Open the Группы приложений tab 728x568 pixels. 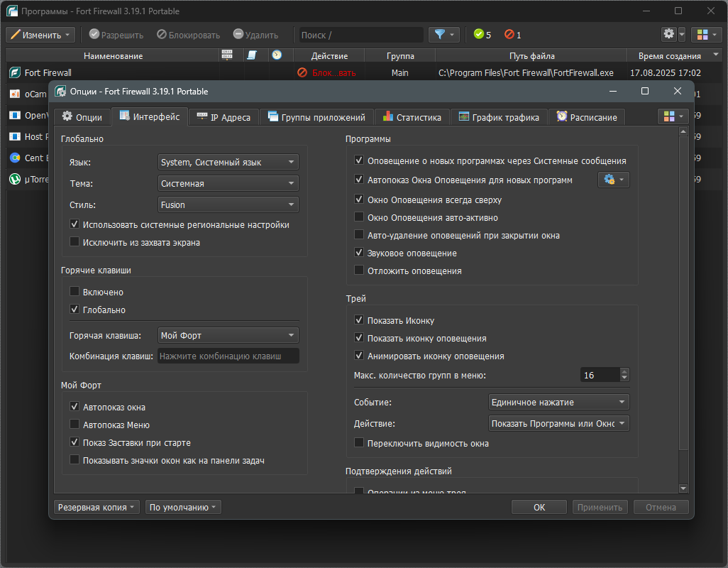(x=316, y=117)
